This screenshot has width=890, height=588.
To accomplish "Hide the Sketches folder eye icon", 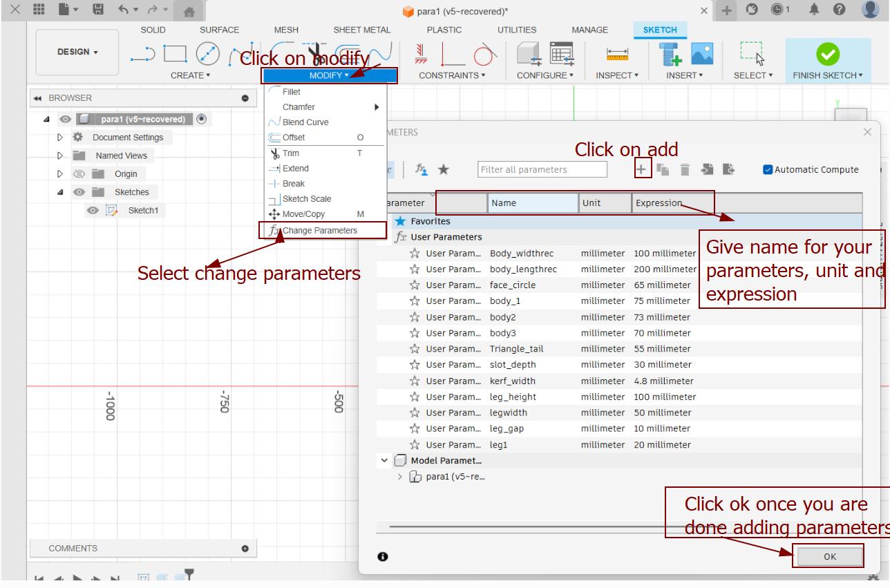I will click(79, 192).
